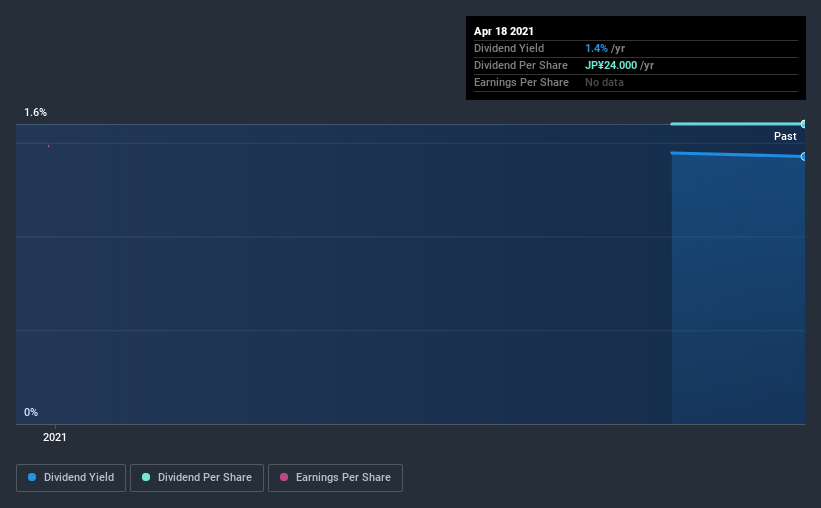Click the JP¥24.000 /yr value in tooltip
Image resolution: width=821 pixels, height=508 pixels.
(619, 65)
